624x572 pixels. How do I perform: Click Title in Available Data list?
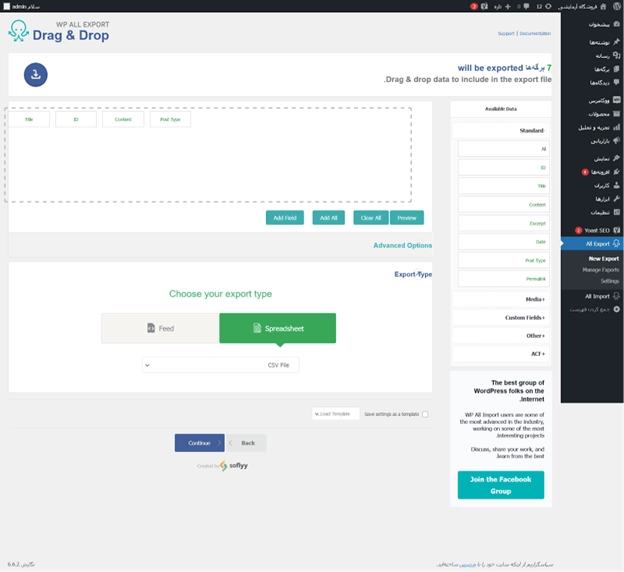tap(504, 186)
